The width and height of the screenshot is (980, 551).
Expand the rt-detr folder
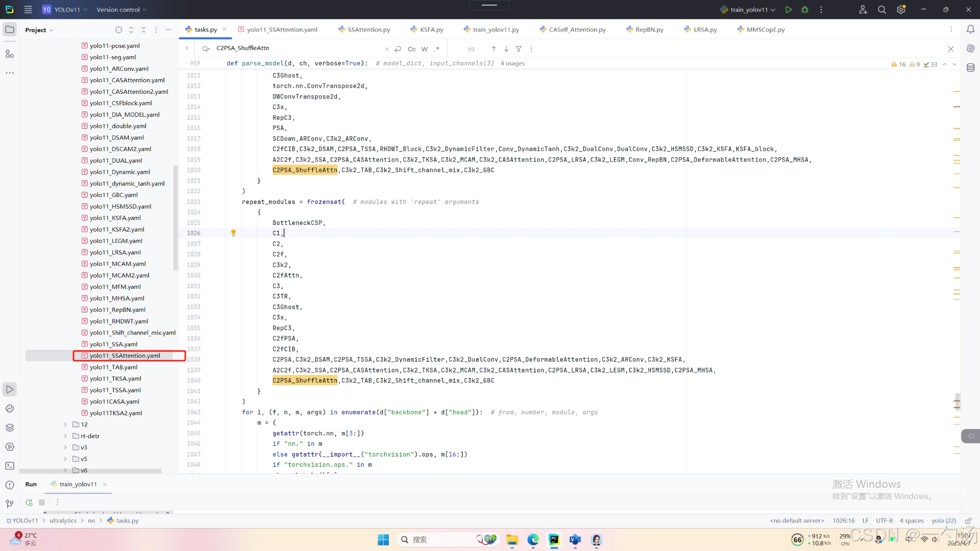(x=65, y=436)
